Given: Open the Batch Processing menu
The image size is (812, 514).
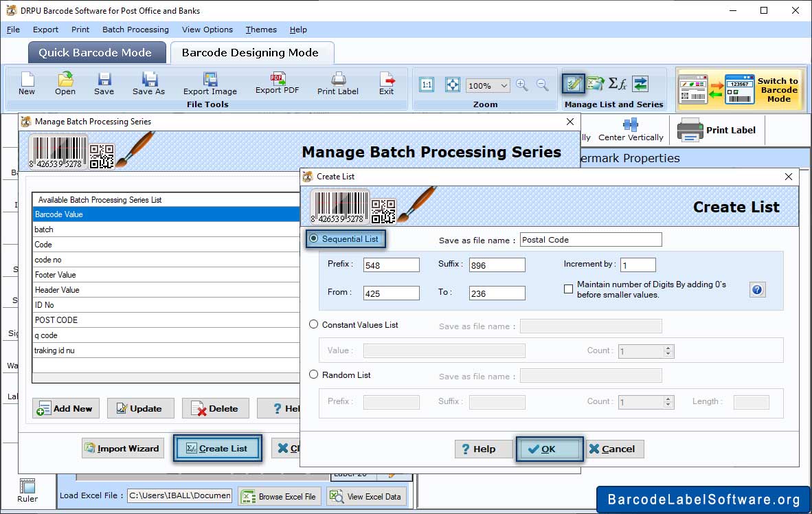Looking at the screenshot, I should click(x=136, y=30).
